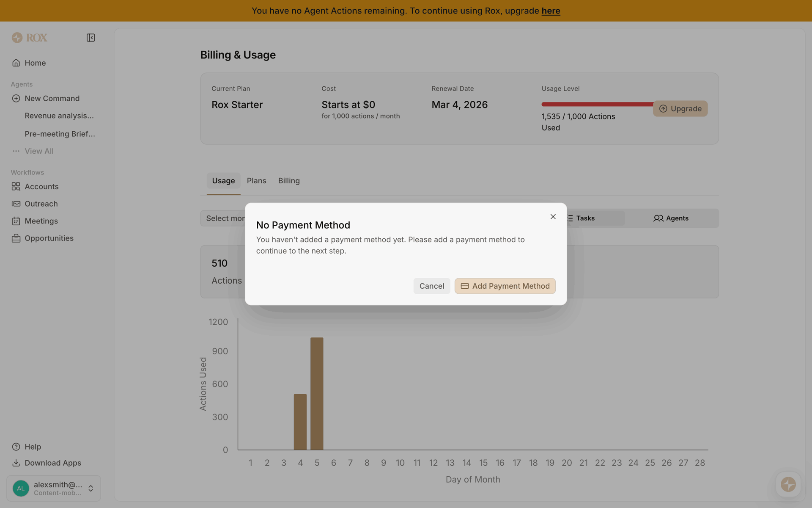Open the Select month dropdown
This screenshot has height=508, width=812.
coord(223,218)
